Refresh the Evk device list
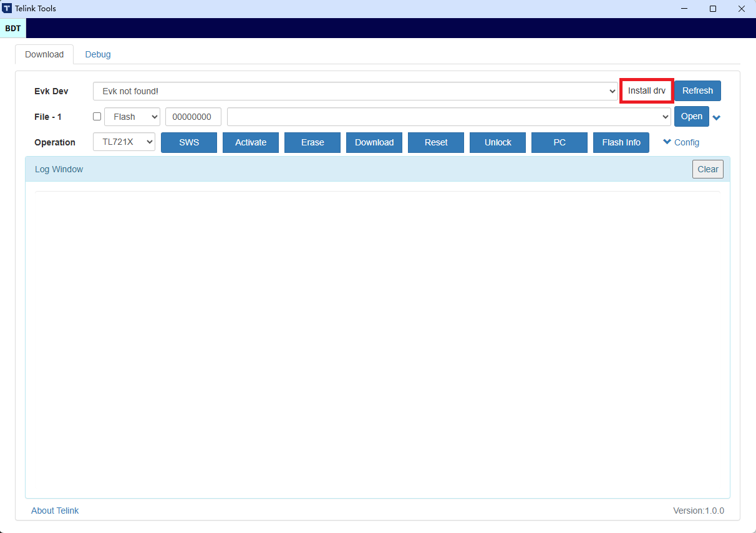Image resolution: width=756 pixels, height=533 pixels. pyautogui.click(x=697, y=90)
